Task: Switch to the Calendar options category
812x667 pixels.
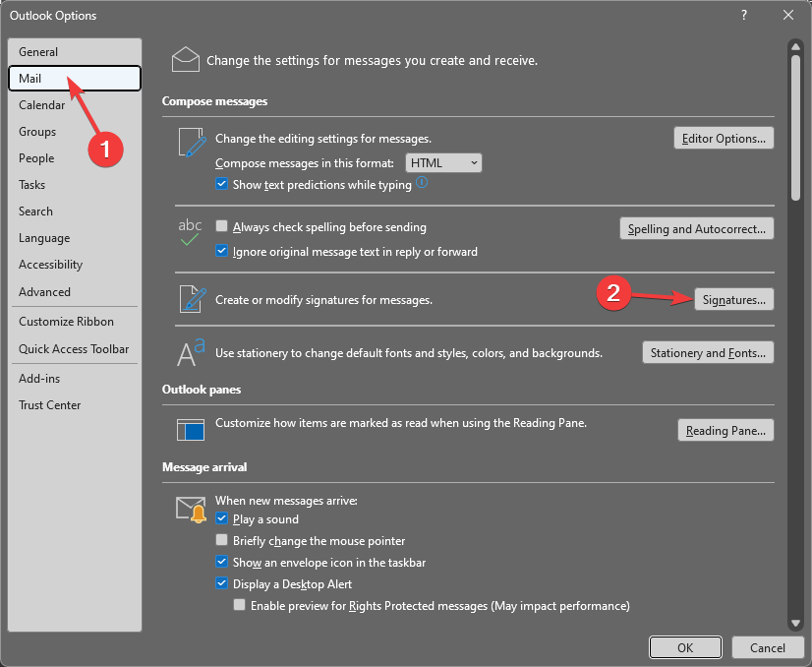Action: [42, 105]
